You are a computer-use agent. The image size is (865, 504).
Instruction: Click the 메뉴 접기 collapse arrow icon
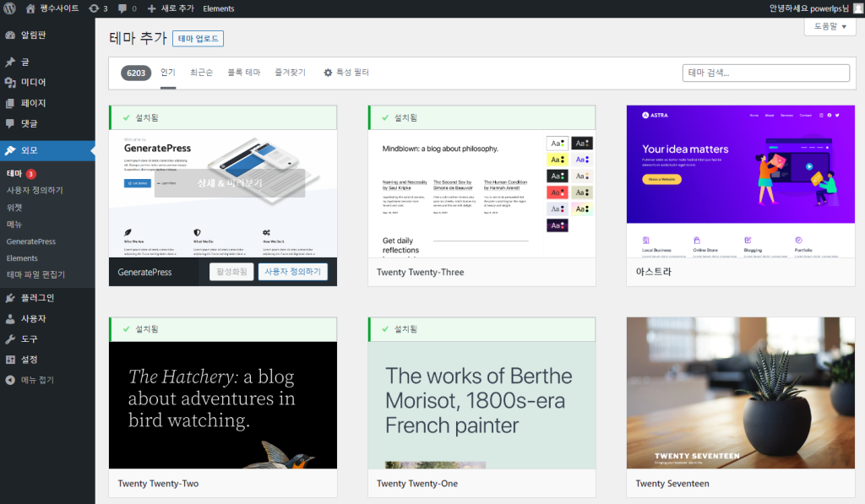point(10,380)
